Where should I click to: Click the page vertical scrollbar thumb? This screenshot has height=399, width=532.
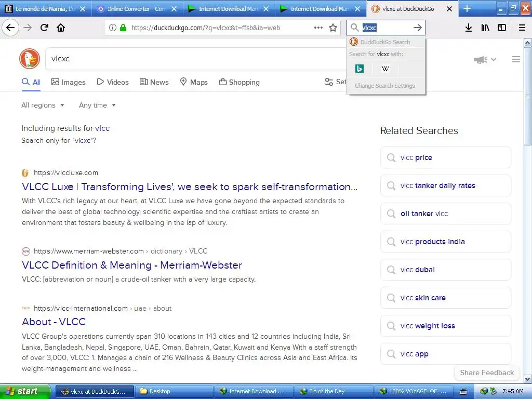coord(528,96)
